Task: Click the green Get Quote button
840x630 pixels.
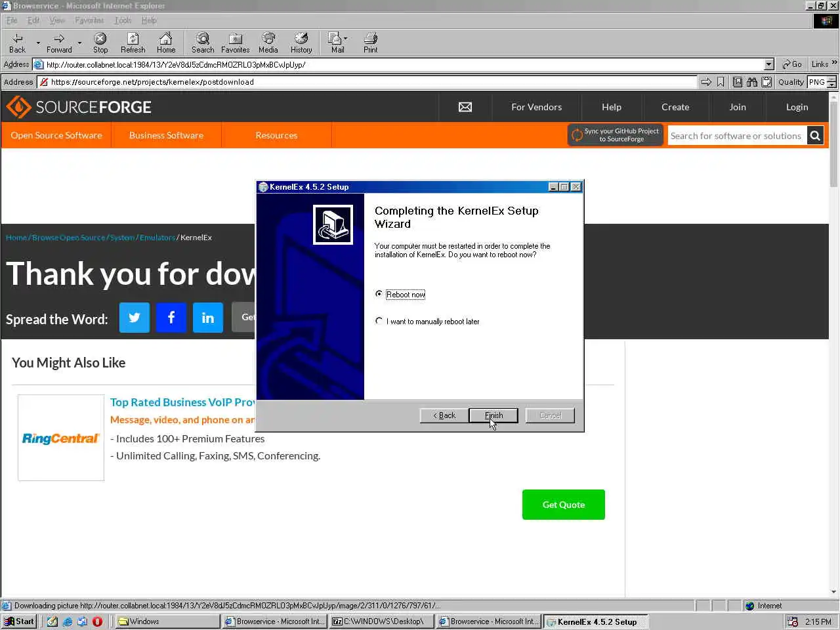Action: (x=564, y=505)
